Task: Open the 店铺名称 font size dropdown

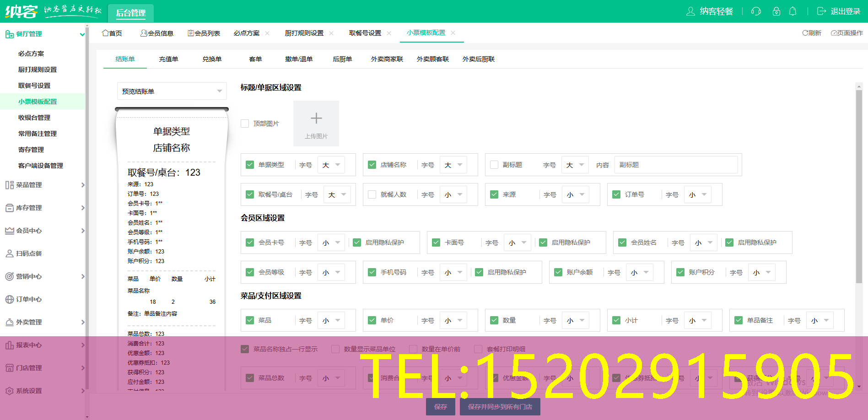Action: pos(453,164)
